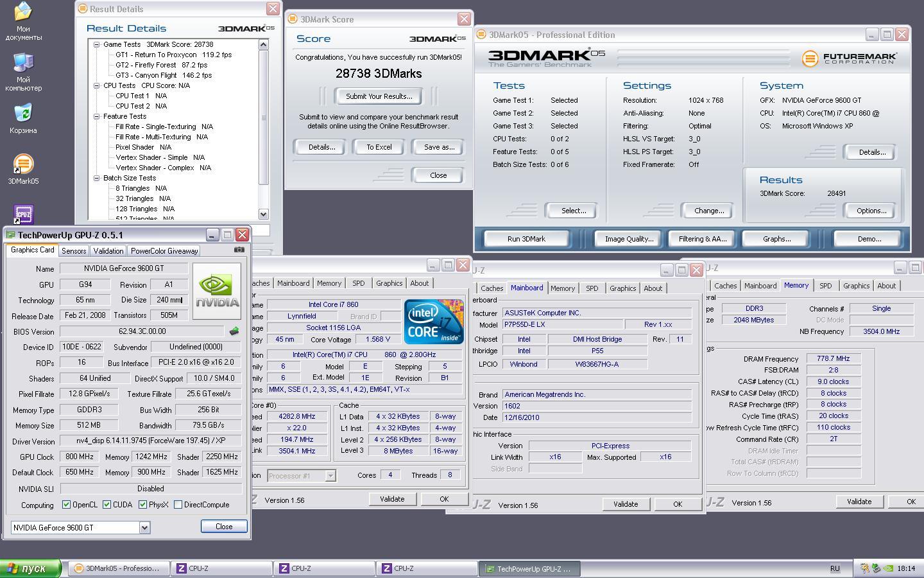The image size is (924, 578).
Task: Click the Details button in the 3DMark Score window
Action: [321, 147]
